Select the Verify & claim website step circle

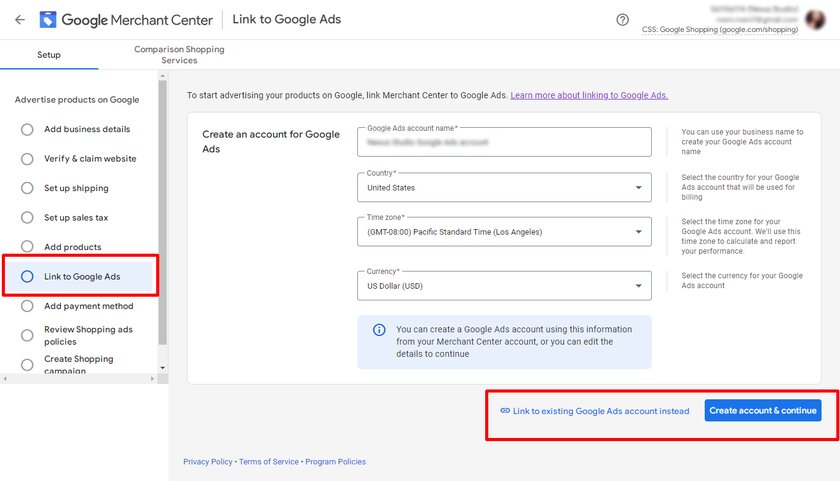pyautogui.click(x=27, y=159)
